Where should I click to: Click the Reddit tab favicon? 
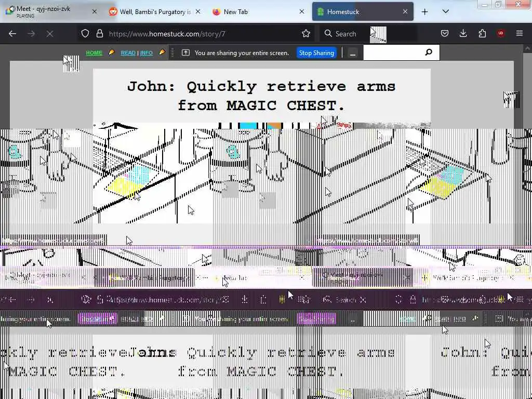click(x=113, y=11)
